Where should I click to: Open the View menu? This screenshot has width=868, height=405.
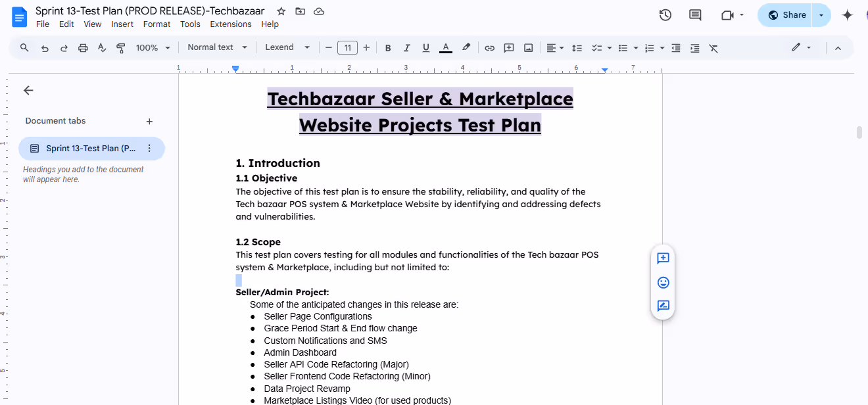click(x=93, y=24)
